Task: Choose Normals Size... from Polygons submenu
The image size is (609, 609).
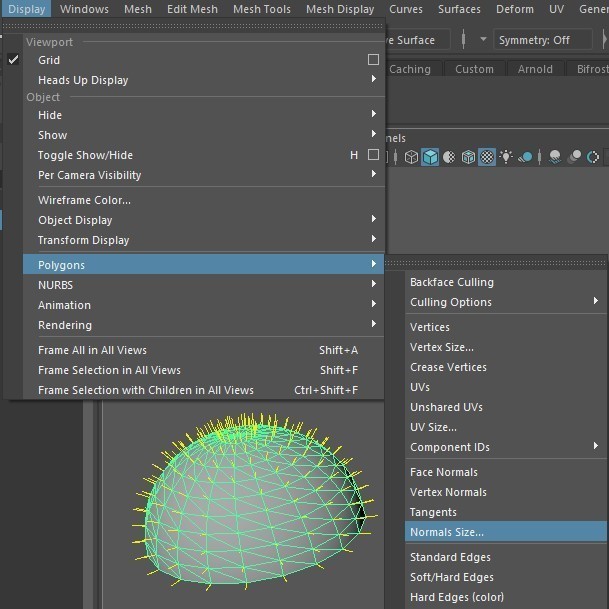Action: [x=447, y=532]
